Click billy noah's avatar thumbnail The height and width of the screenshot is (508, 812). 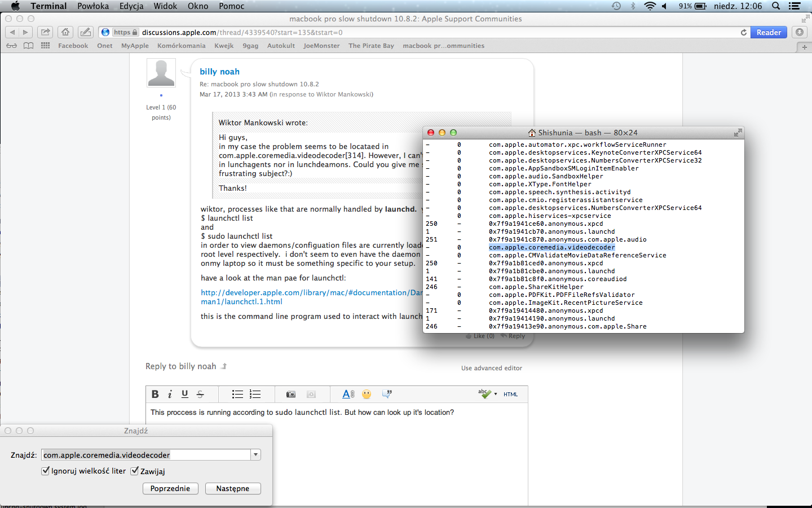(x=161, y=73)
